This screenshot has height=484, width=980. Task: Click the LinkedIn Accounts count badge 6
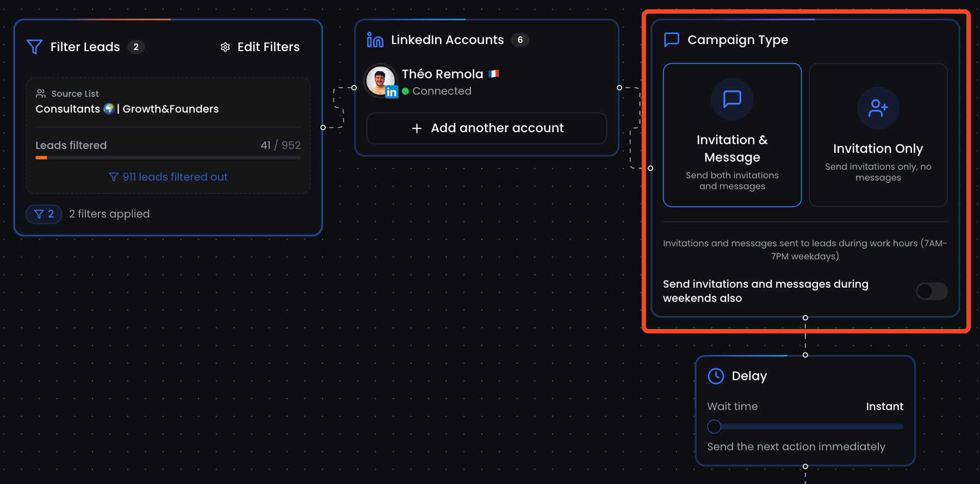tap(520, 40)
